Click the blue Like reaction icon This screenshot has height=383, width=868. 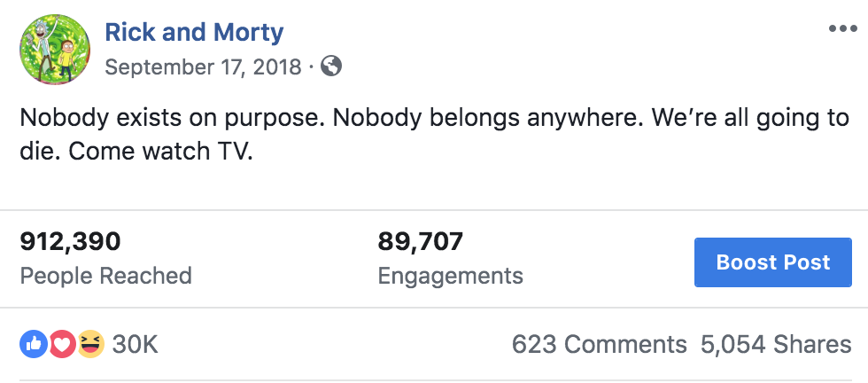coord(34,343)
